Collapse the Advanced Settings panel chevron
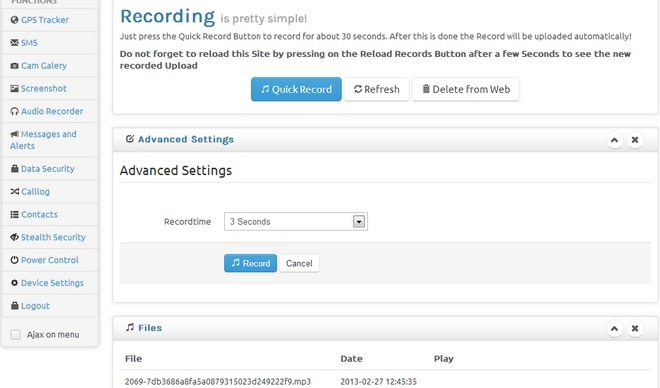Screen dimensions: 660x388 click(614, 140)
